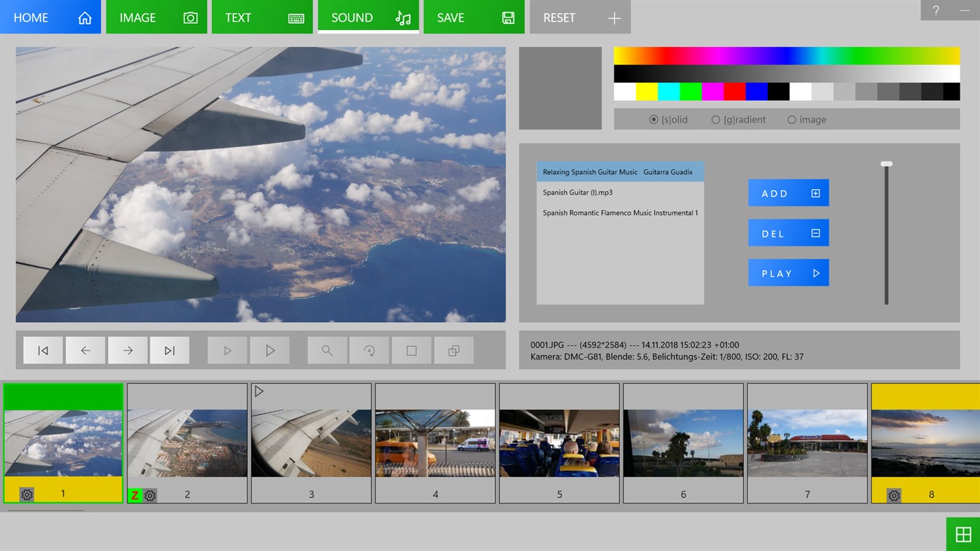Open the zoom magnifier icon below the preview
This screenshot has height=551, width=980.
pyautogui.click(x=326, y=349)
